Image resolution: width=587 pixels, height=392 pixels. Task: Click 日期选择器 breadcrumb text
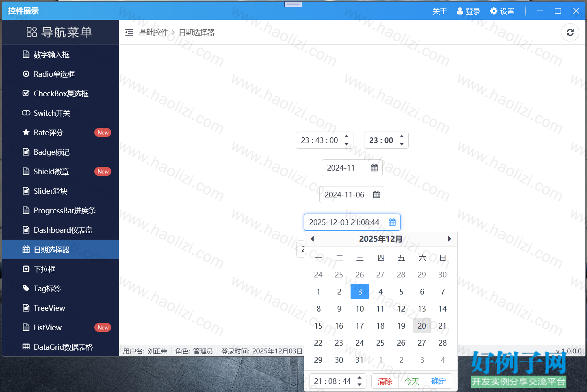click(x=197, y=32)
